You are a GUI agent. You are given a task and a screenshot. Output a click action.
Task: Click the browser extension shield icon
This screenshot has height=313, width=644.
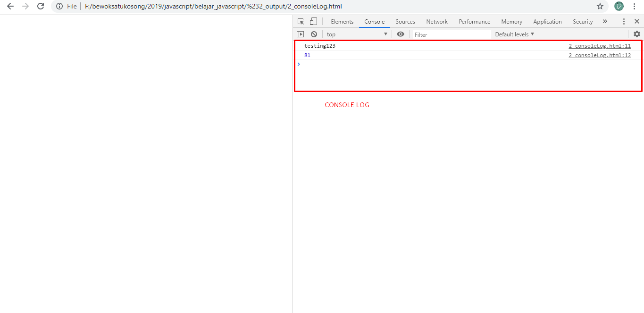click(x=619, y=6)
